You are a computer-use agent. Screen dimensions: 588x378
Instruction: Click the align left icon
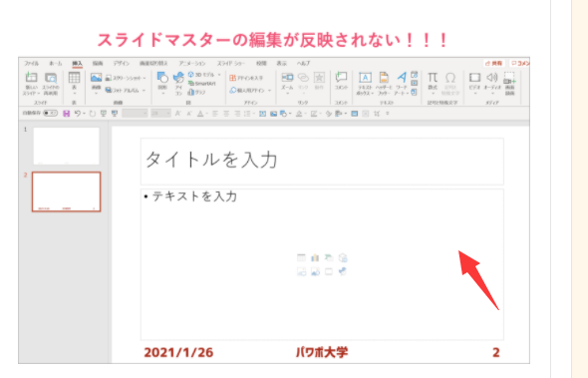215,114
